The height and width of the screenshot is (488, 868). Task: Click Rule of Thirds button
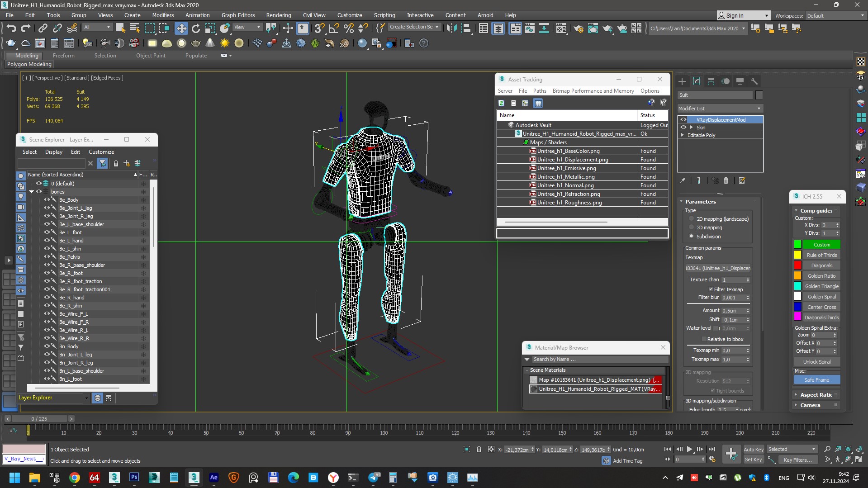click(x=821, y=255)
